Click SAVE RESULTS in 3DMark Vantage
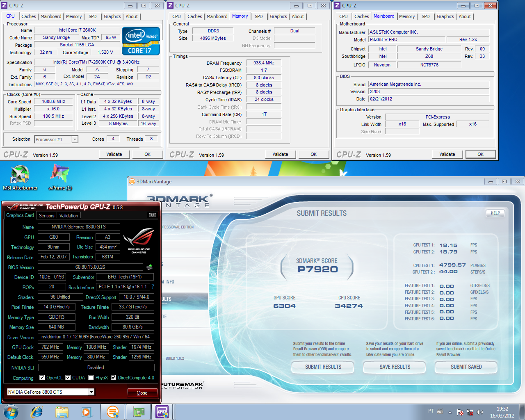 click(x=395, y=367)
